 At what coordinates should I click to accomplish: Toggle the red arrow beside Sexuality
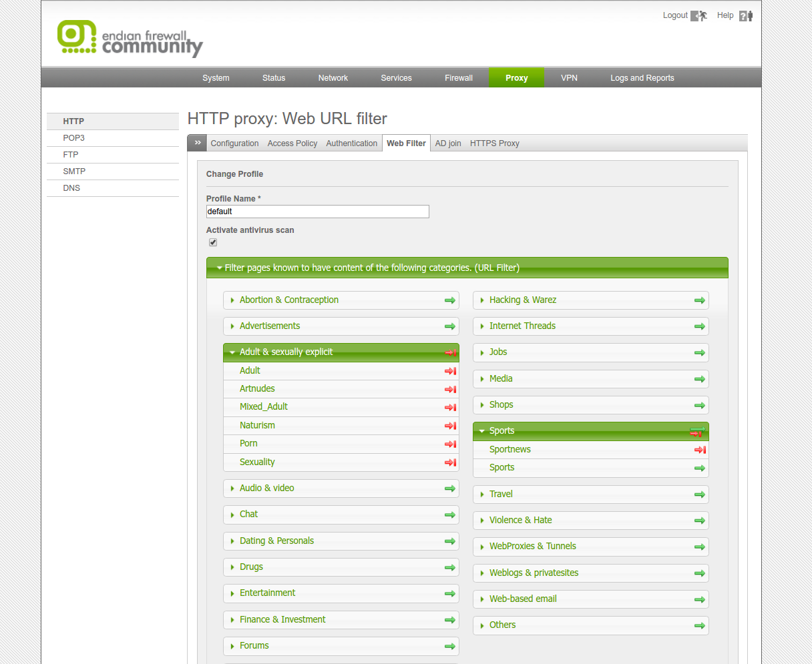point(451,462)
